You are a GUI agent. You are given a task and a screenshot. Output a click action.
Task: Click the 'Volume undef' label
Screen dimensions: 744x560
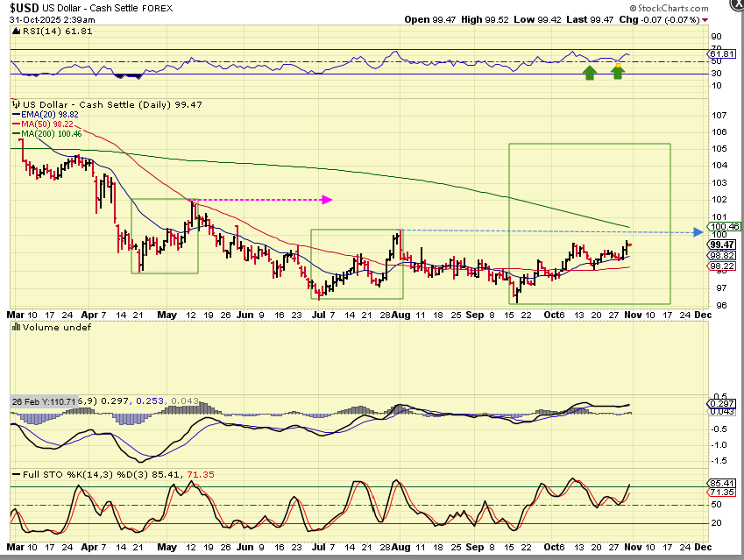tap(57, 327)
